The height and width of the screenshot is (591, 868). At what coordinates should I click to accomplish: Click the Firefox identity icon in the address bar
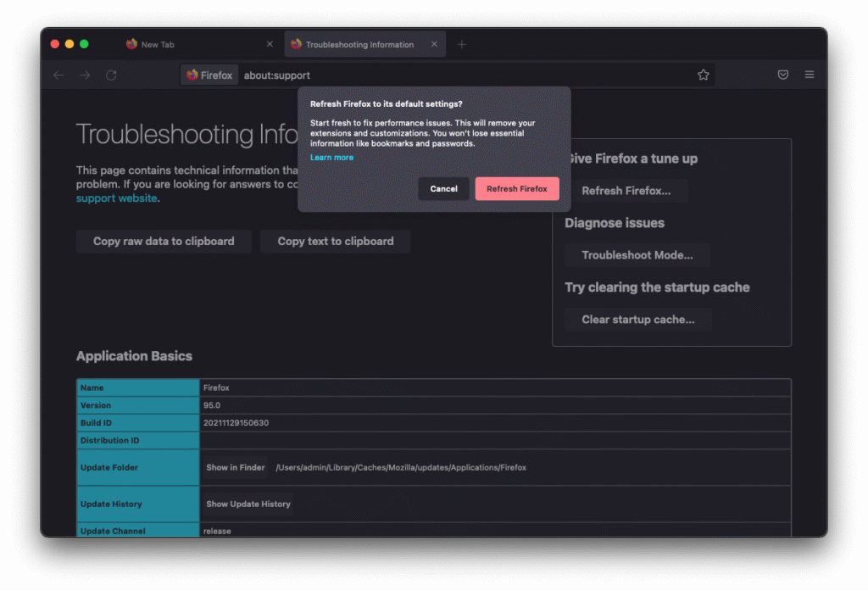[209, 75]
